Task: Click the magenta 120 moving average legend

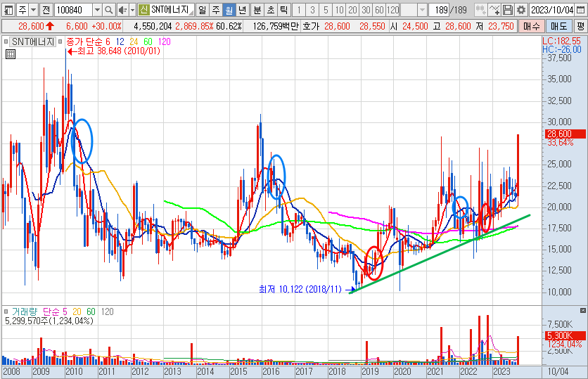Action: [x=165, y=41]
